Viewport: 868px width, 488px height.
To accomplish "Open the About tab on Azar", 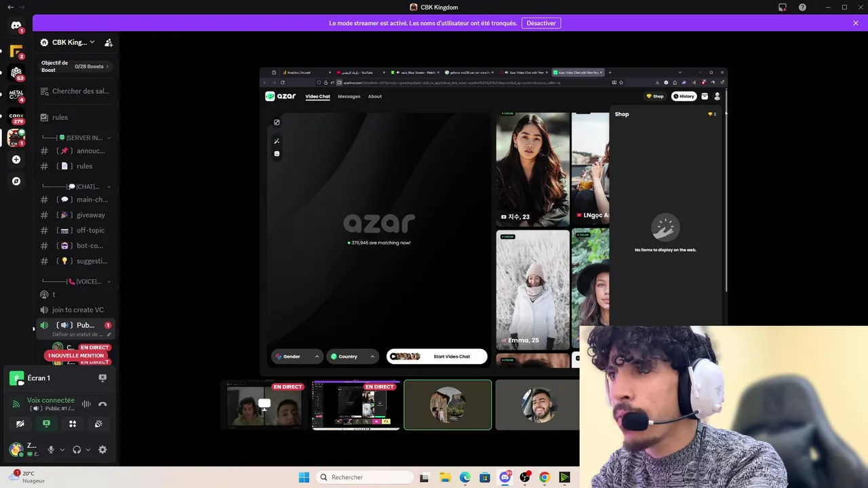I will click(x=375, y=96).
